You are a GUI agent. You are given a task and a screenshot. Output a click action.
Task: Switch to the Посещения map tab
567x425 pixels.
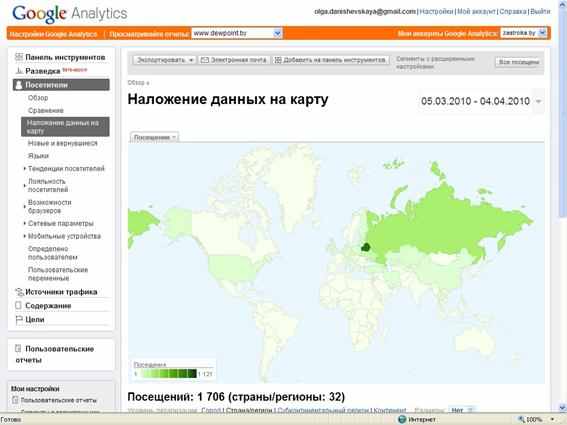pyautogui.click(x=154, y=137)
